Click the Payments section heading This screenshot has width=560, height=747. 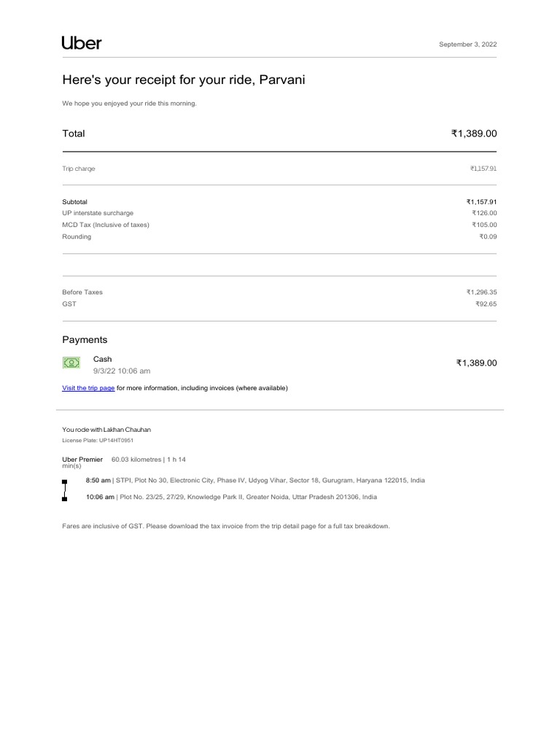(x=85, y=340)
